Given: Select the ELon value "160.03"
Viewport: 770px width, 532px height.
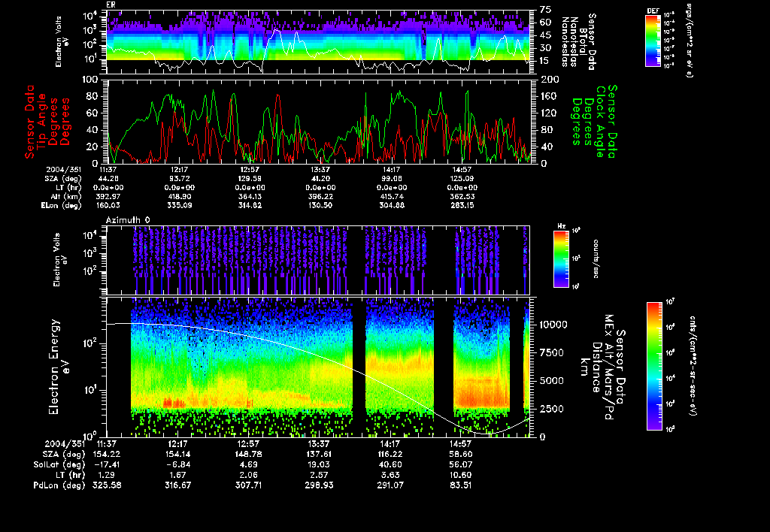Looking at the screenshot, I should tap(109, 205).
